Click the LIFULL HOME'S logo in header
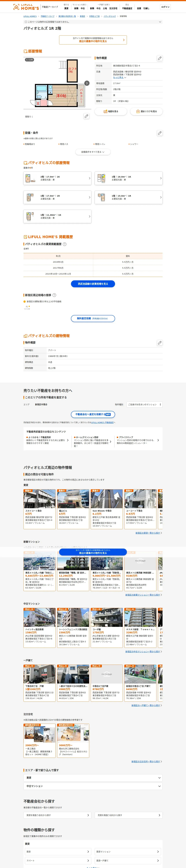The width and height of the screenshot is (186, 868). click(26, 7)
